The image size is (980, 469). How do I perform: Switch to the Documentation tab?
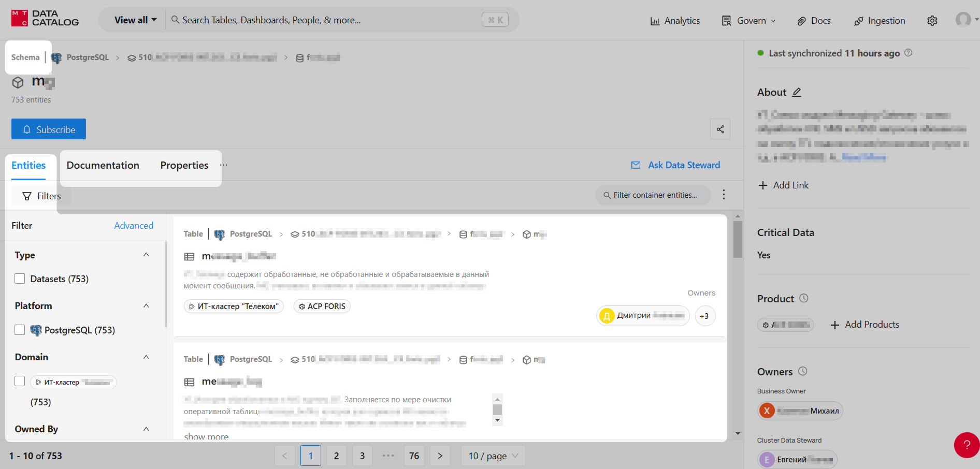(103, 165)
